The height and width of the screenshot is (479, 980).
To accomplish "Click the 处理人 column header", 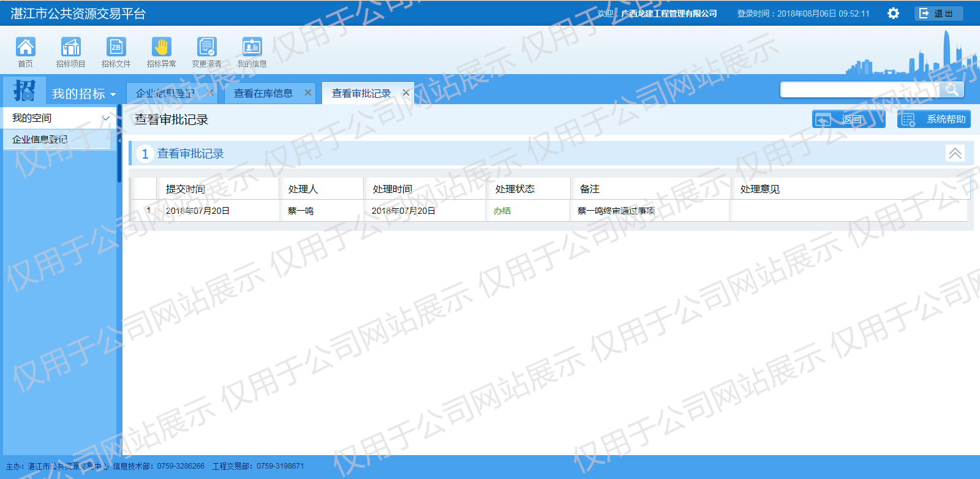I will (x=322, y=189).
